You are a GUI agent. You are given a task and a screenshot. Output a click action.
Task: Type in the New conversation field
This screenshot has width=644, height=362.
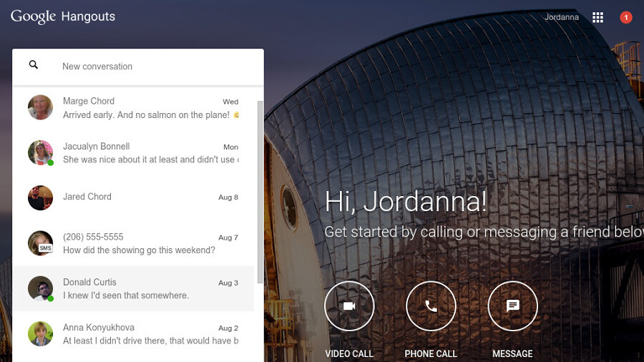click(x=157, y=67)
